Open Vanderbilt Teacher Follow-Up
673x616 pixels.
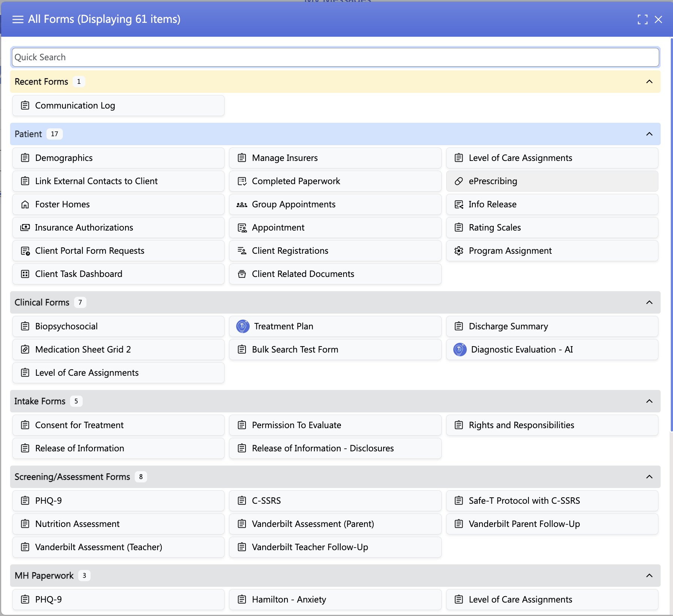coord(335,547)
